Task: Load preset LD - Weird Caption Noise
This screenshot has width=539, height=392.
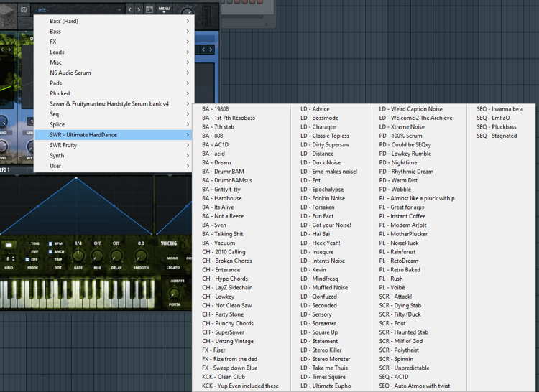Action: point(410,109)
